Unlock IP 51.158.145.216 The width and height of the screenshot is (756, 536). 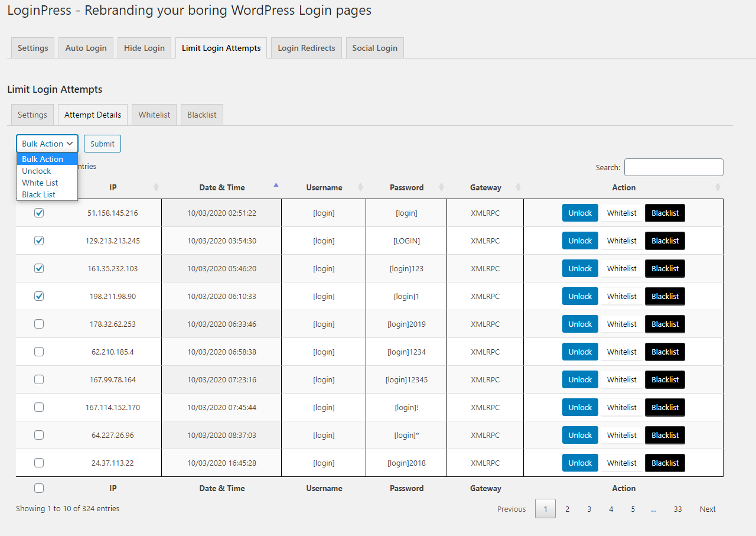point(580,213)
